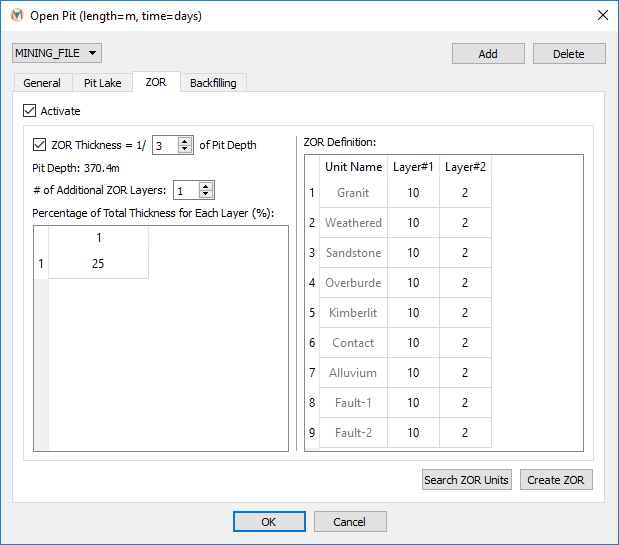Switch to the General tab
619x545 pixels.
42,83
